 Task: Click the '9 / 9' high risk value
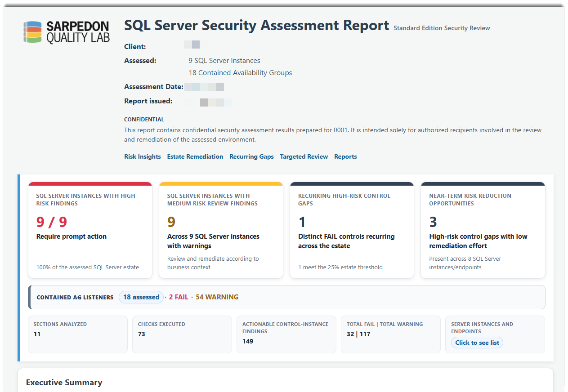click(x=52, y=222)
